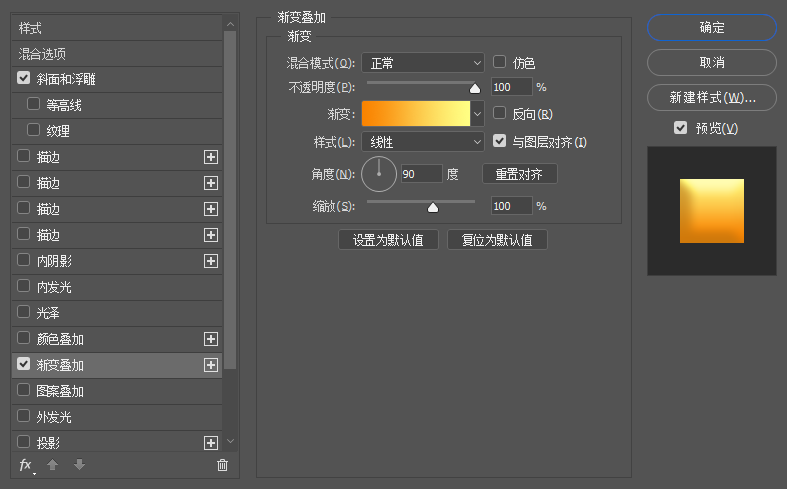The height and width of the screenshot is (489, 787).
Task: Click the move effect up arrow
Action: point(54,465)
